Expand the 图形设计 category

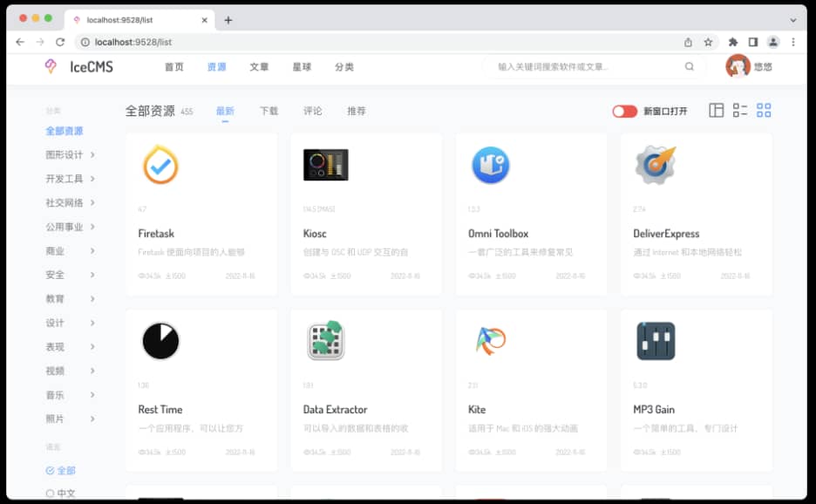tap(70, 155)
